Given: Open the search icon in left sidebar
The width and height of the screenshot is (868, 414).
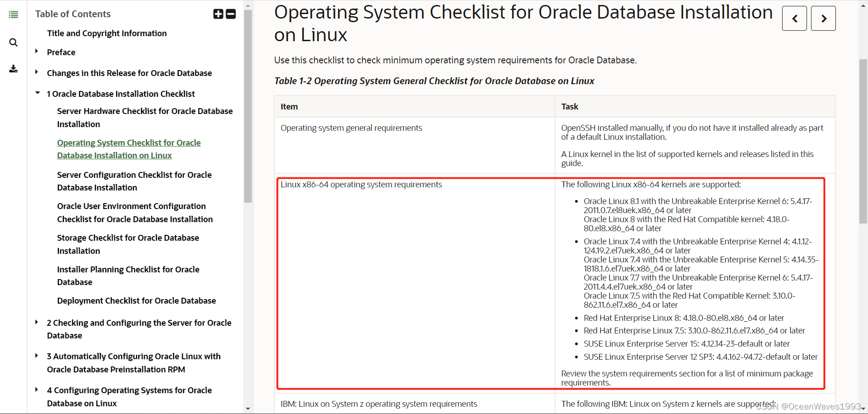Looking at the screenshot, I should pos(14,43).
